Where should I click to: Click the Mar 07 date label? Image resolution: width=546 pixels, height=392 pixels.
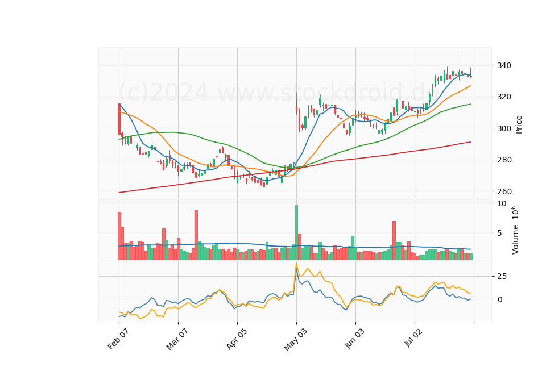[x=177, y=339]
